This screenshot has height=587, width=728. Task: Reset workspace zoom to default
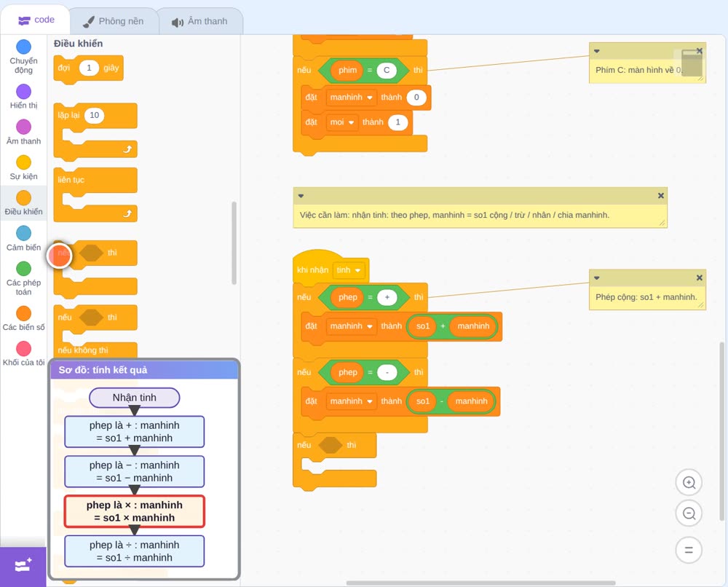pyautogui.click(x=689, y=551)
